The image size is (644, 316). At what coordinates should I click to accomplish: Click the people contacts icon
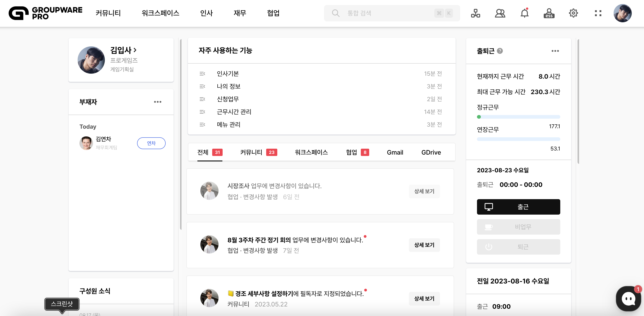[x=500, y=13]
